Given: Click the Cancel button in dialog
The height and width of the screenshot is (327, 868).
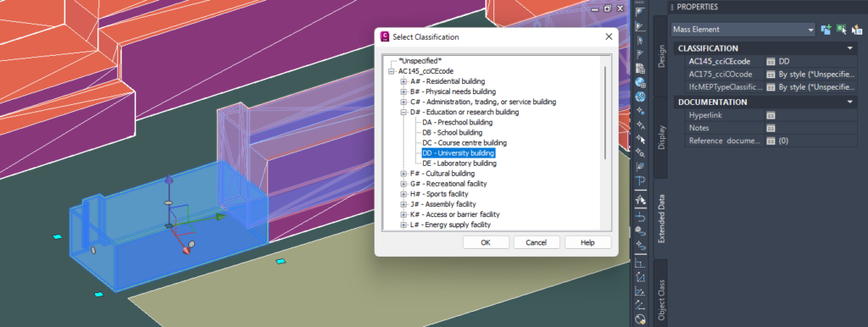Looking at the screenshot, I should [537, 242].
